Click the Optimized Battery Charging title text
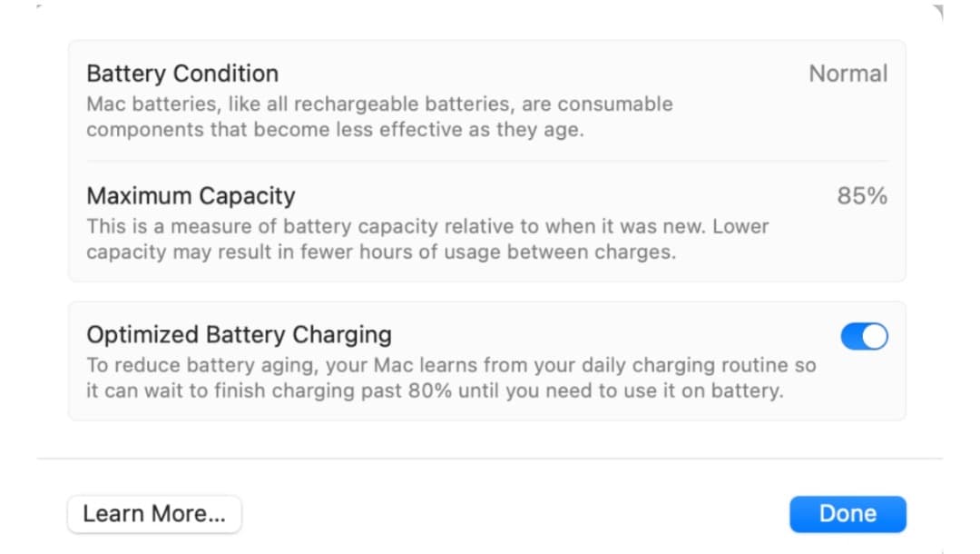Viewport: 980px width, 554px height. tap(239, 335)
